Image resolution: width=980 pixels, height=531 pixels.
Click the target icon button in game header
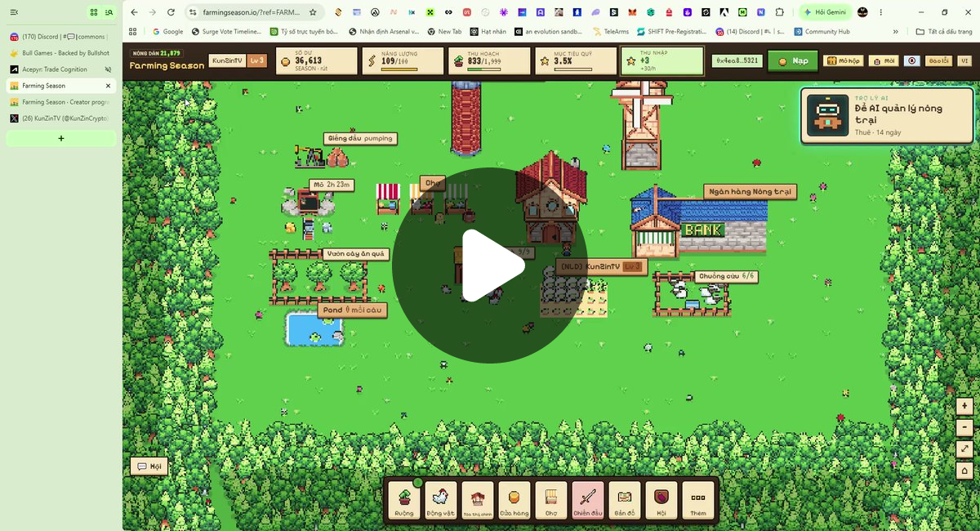(x=912, y=61)
